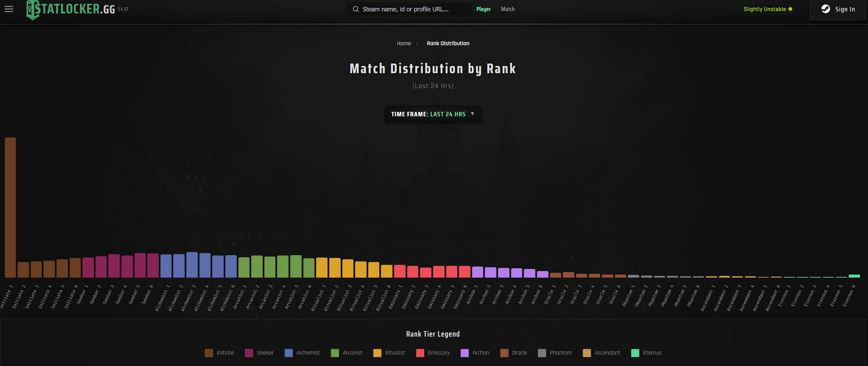
Task: Focus the Steam name search field
Action: (x=409, y=9)
